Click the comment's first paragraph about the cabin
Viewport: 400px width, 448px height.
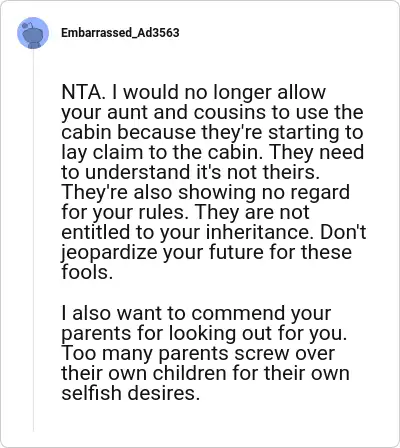(x=214, y=182)
